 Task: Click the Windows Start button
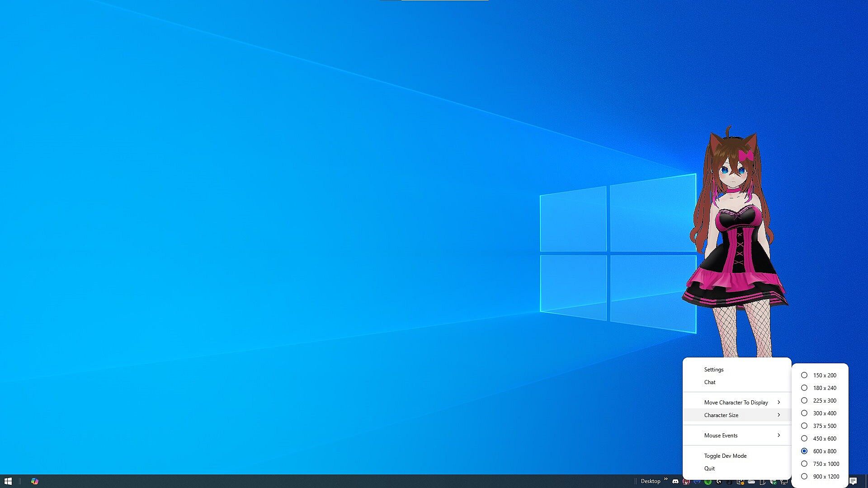coord(8,481)
